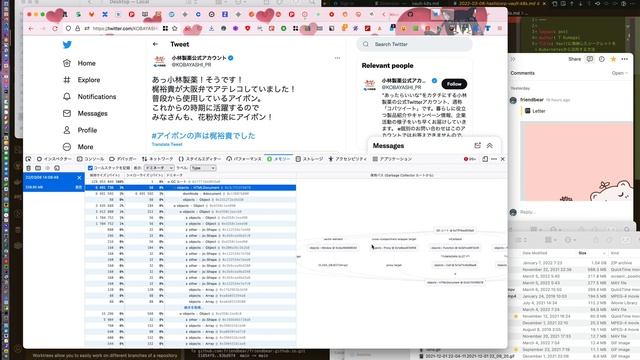
Task: Click the red error count badge in the devtools
Action: 470,159
